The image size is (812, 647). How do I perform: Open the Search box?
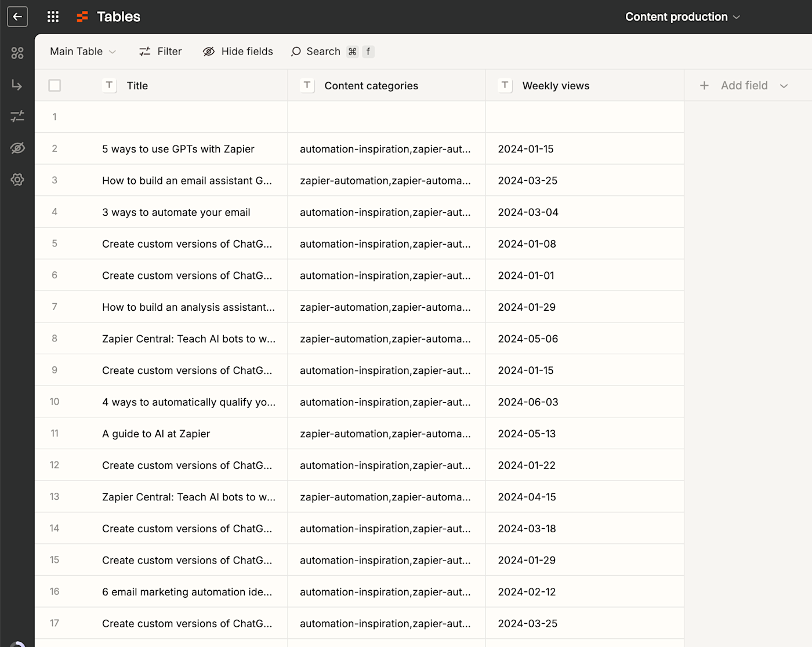tap(332, 52)
